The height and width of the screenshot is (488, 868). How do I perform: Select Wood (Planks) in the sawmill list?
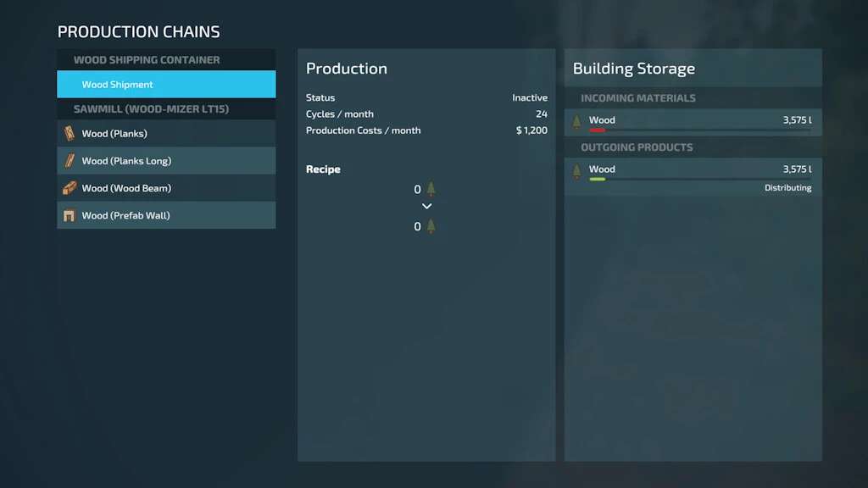coord(166,134)
